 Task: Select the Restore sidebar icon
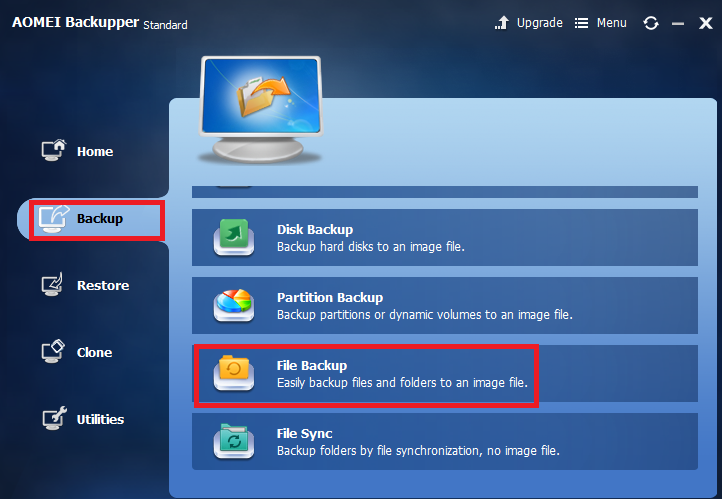(x=52, y=284)
